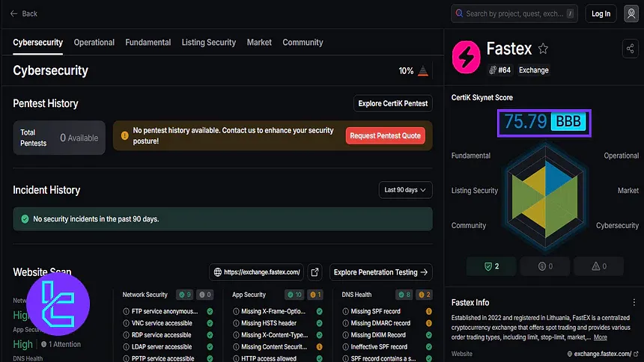Select the Listing Security tab
644x362 pixels.
click(x=209, y=43)
